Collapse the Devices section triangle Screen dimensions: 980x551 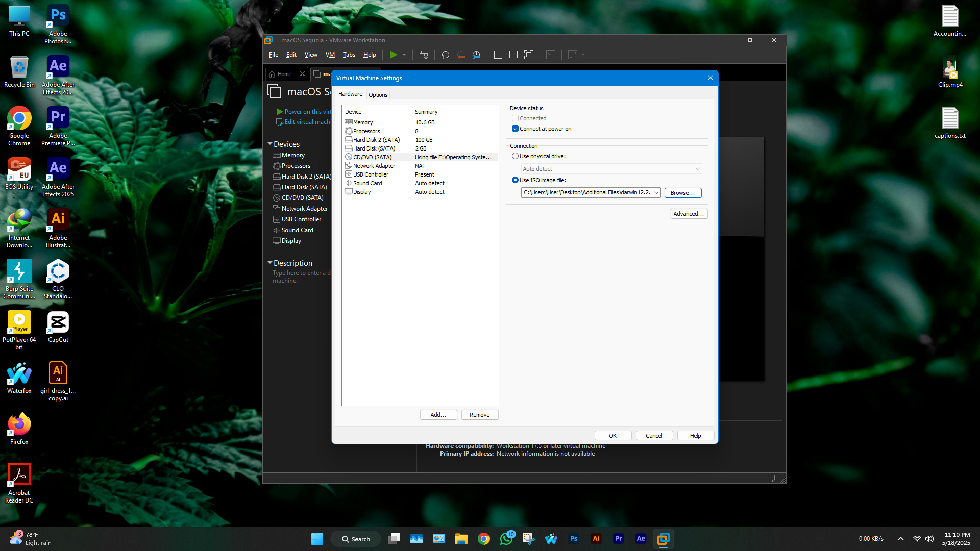click(x=270, y=144)
